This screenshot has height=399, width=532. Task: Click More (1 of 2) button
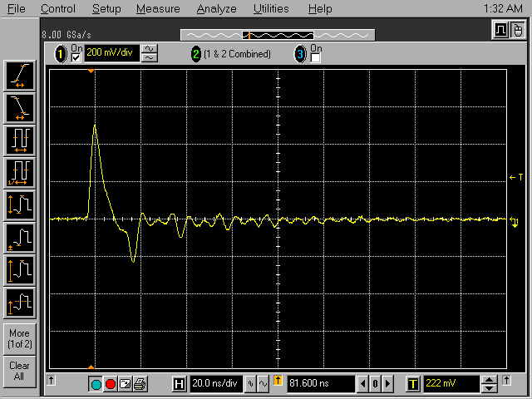[x=20, y=338]
